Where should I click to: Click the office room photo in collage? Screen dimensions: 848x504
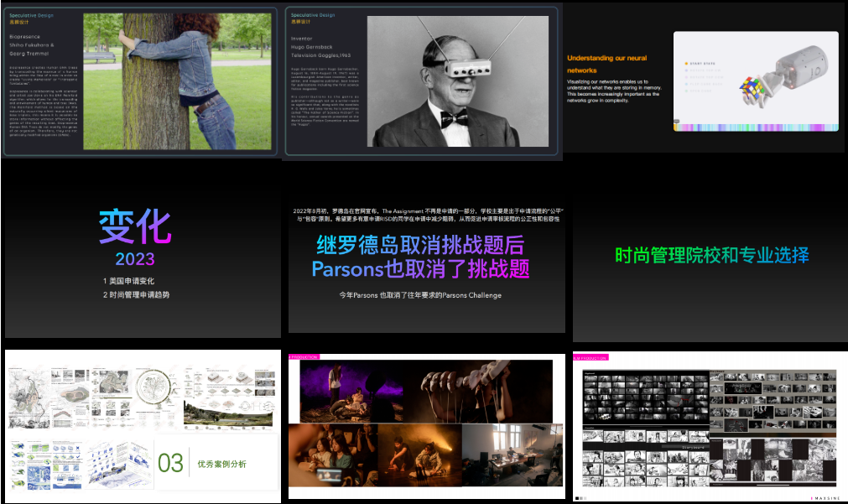click(512, 455)
